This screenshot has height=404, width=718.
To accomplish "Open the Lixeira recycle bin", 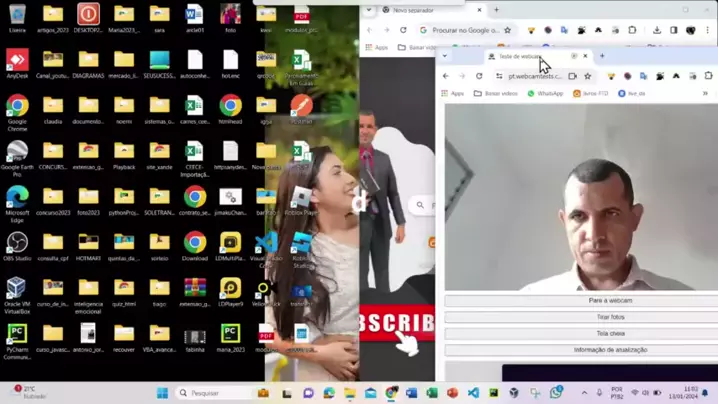I will 17,16.
